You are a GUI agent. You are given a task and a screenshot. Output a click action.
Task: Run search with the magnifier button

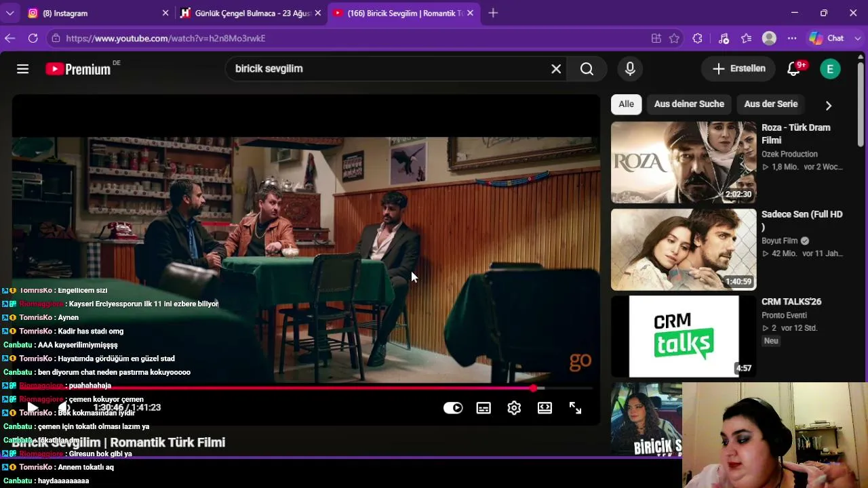coord(587,68)
